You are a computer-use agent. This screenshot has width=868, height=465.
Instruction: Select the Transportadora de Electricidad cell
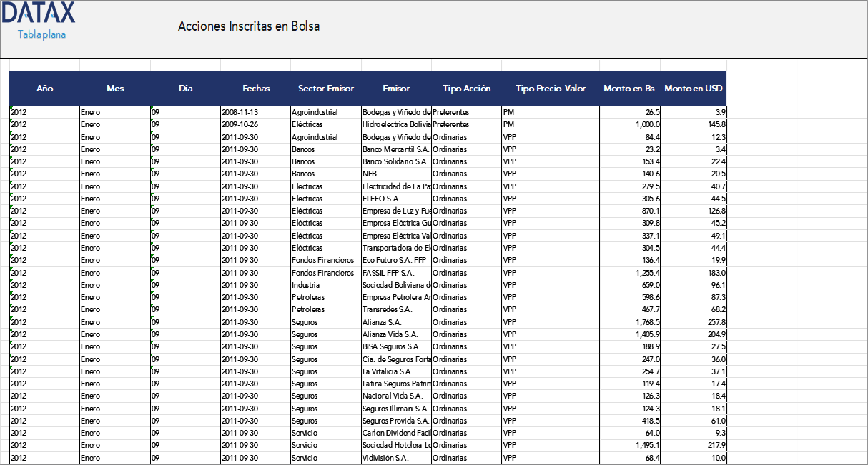click(x=396, y=248)
